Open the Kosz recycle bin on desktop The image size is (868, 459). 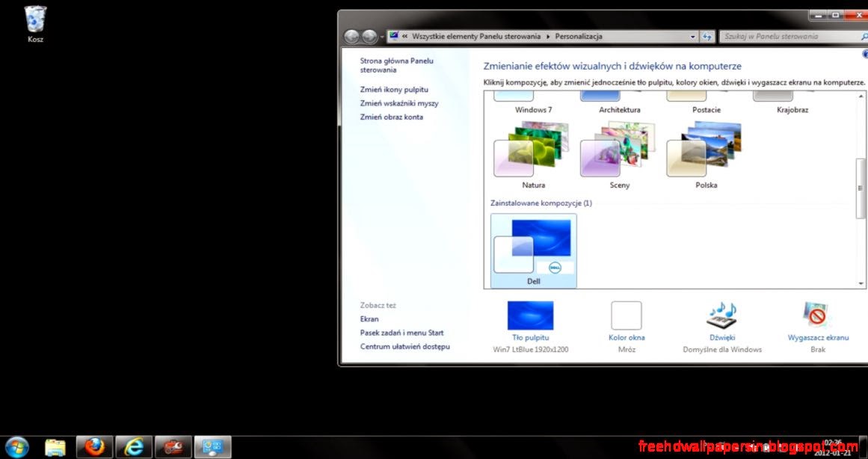(x=34, y=19)
